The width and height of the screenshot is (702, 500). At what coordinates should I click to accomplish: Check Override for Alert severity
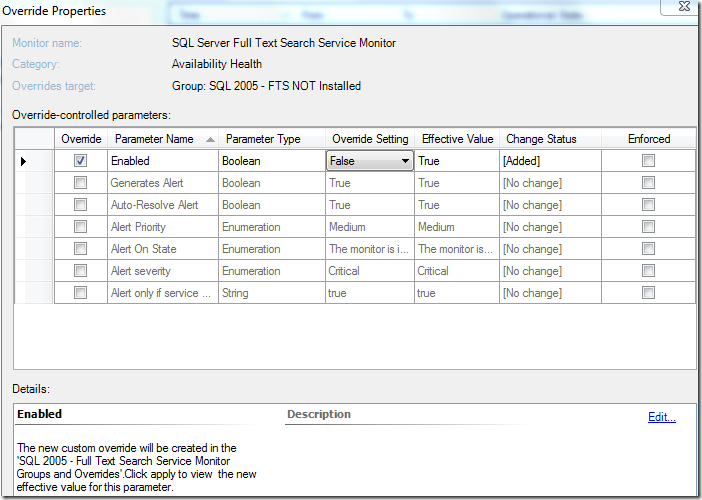81,270
